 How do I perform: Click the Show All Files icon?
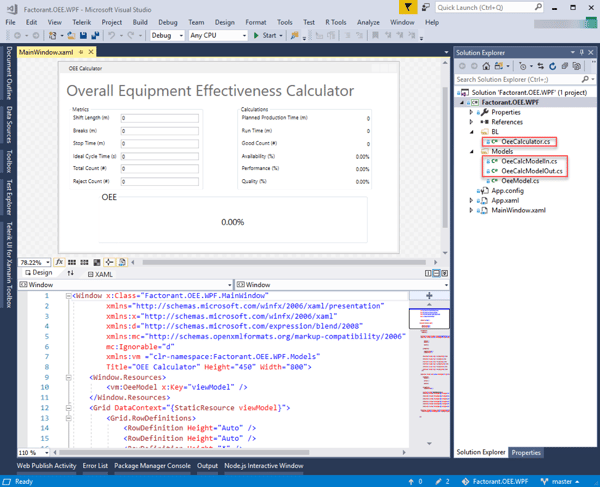click(576, 66)
